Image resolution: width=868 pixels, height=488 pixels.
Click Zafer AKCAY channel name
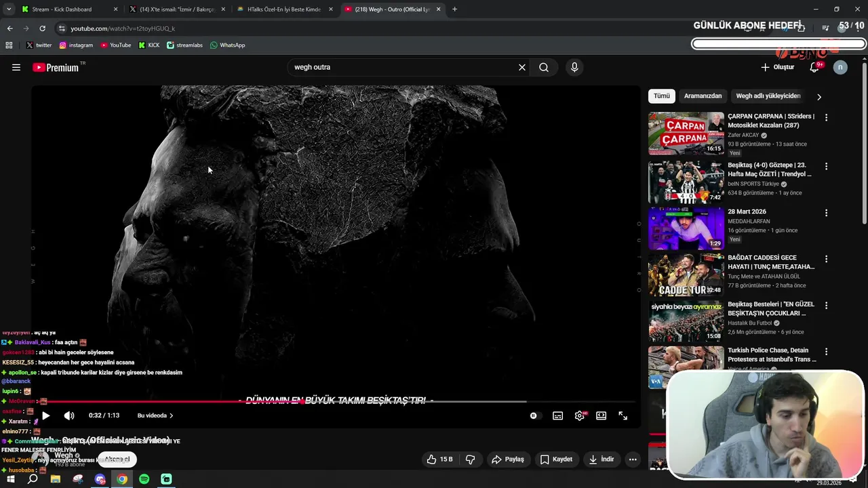point(743,135)
